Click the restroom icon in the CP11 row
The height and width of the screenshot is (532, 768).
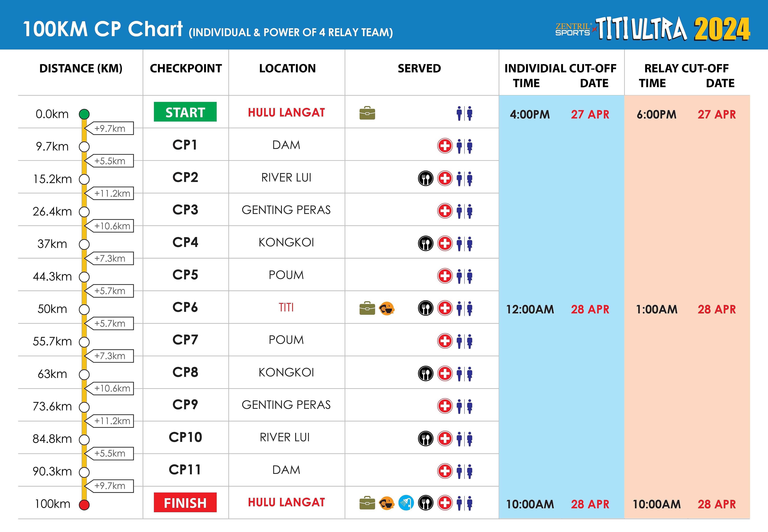point(464,471)
